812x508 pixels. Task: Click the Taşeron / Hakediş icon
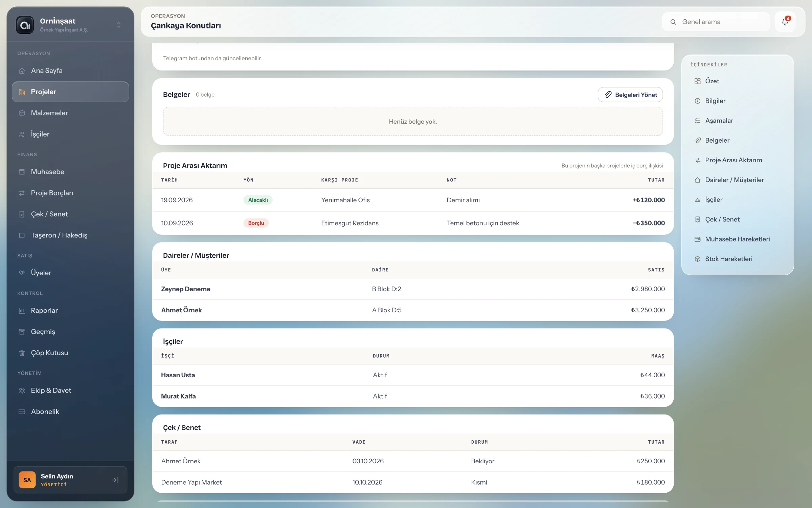coord(22,235)
